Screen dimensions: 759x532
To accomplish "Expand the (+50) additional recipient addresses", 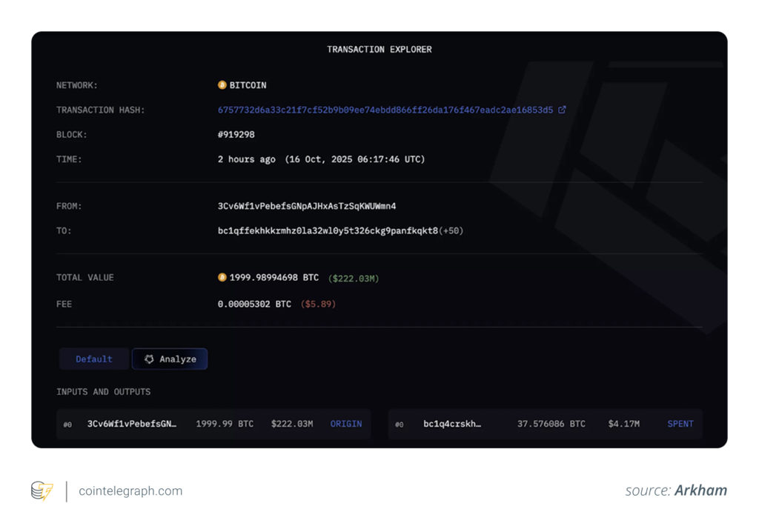I will pyautogui.click(x=451, y=230).
